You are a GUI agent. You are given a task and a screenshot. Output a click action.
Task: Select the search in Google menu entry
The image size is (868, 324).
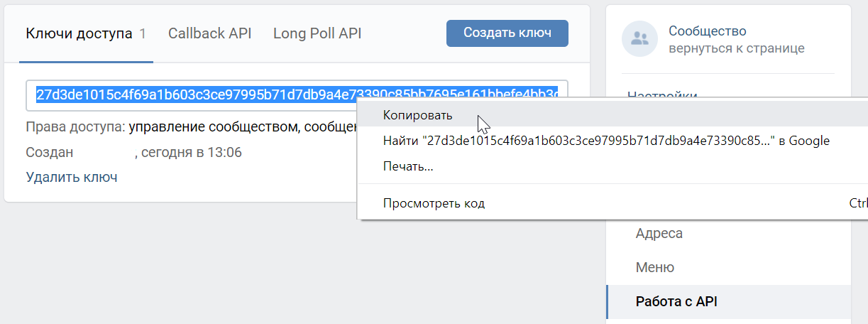point(605,141)
